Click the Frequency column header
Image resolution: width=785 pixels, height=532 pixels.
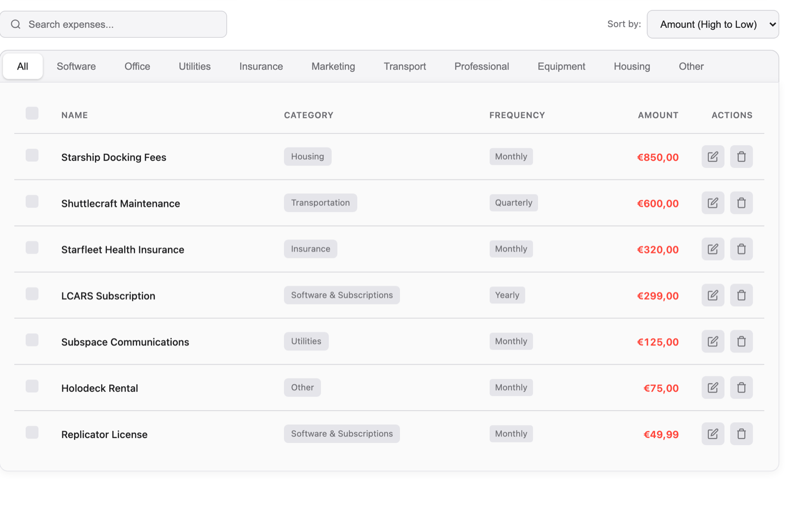pos(517,115)
